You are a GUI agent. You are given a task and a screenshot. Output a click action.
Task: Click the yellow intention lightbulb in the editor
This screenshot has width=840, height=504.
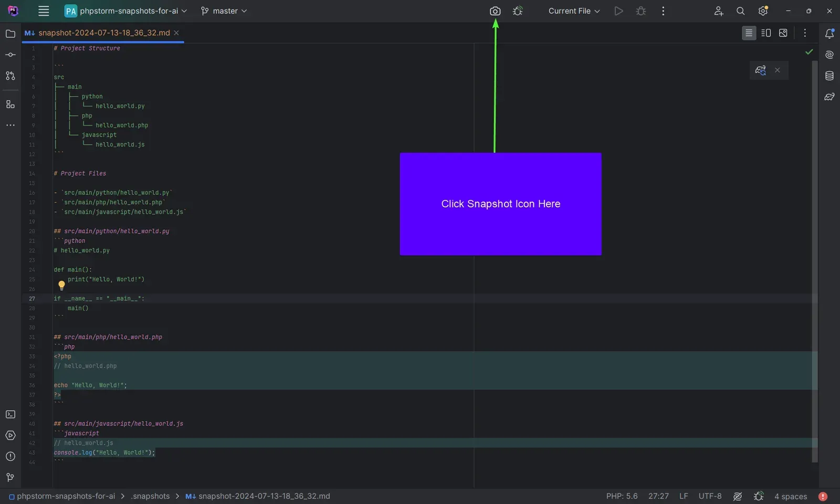[x=61, y=286]
